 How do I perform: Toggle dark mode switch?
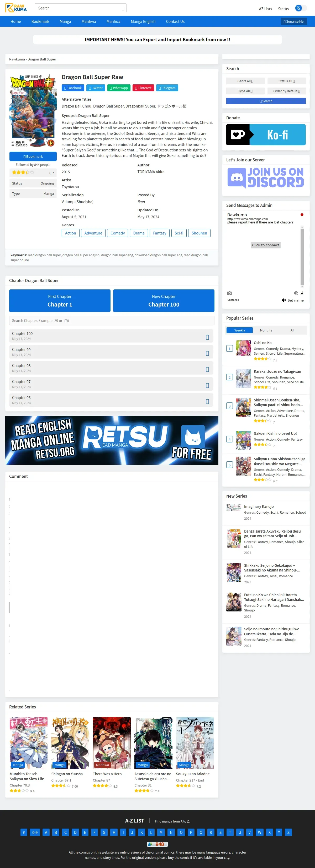[x=301, y=8]
